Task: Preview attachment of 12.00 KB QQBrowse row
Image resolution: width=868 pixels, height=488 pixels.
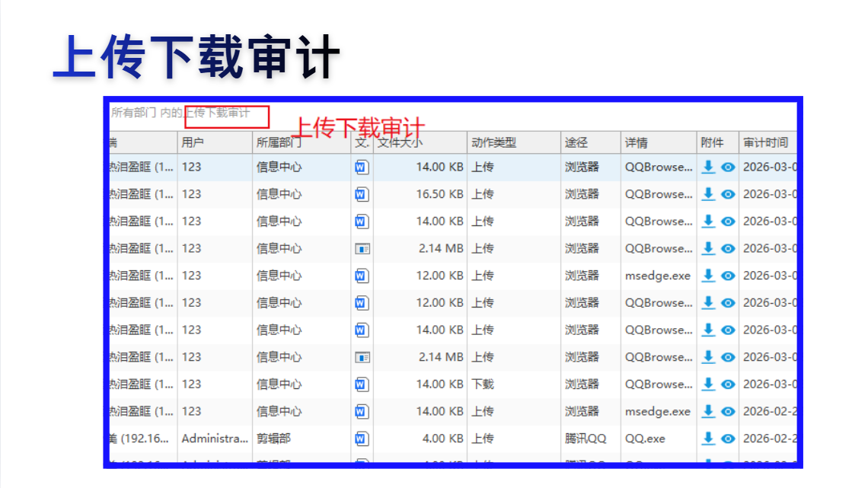Action: tap(728, 303)
